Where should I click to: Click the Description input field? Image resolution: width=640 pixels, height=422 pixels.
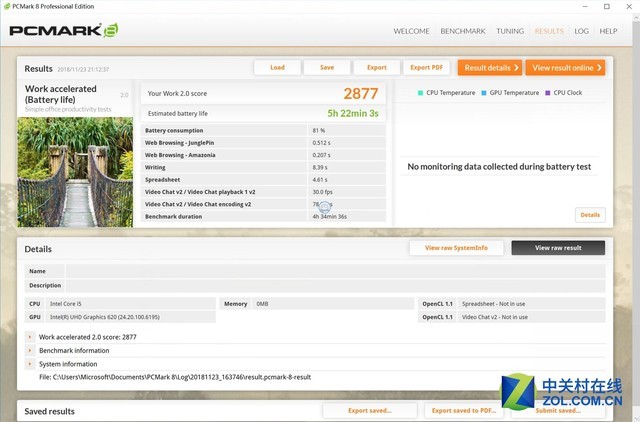point(336,285)
